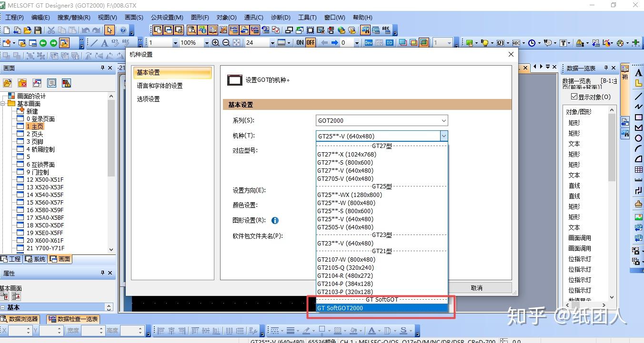The image size is (644, 343).
Task: Toggle the ON state display button
Action: pyautogui.click(x=299, y=42)
